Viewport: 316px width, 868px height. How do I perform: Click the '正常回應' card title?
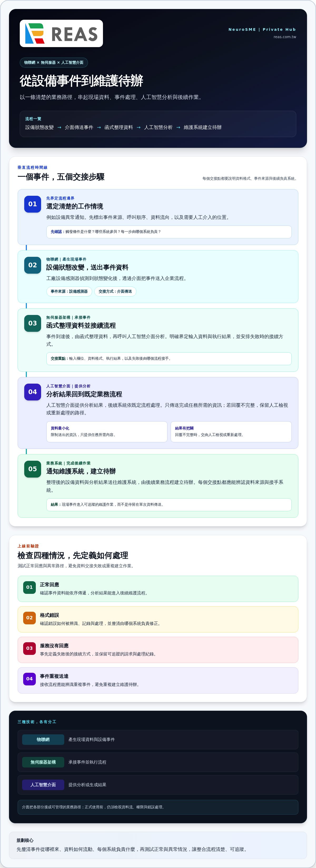49,585
